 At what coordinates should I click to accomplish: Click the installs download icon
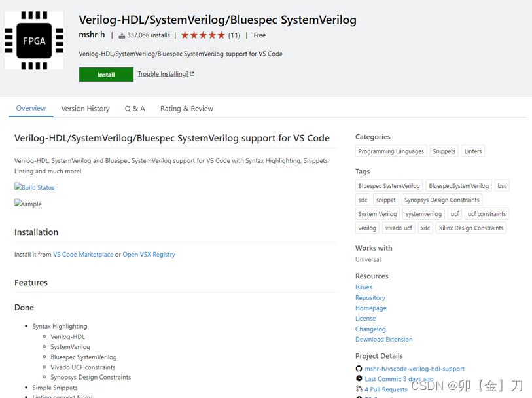(x=122, y=35)
